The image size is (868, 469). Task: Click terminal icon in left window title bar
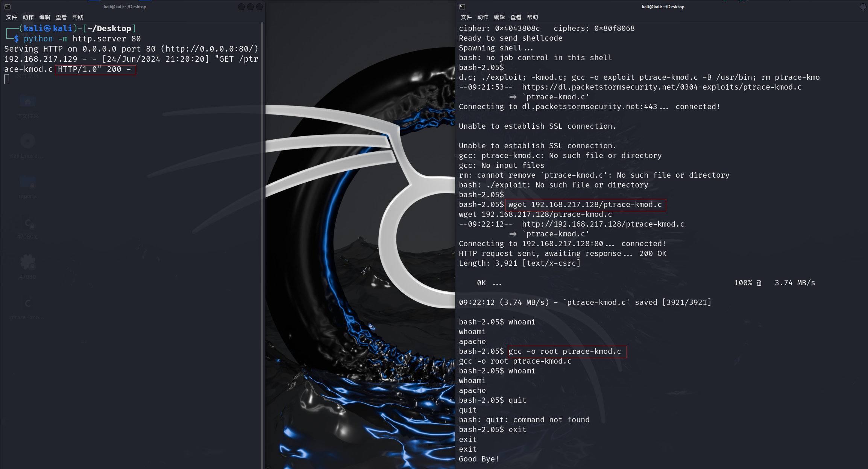point(7,6)
